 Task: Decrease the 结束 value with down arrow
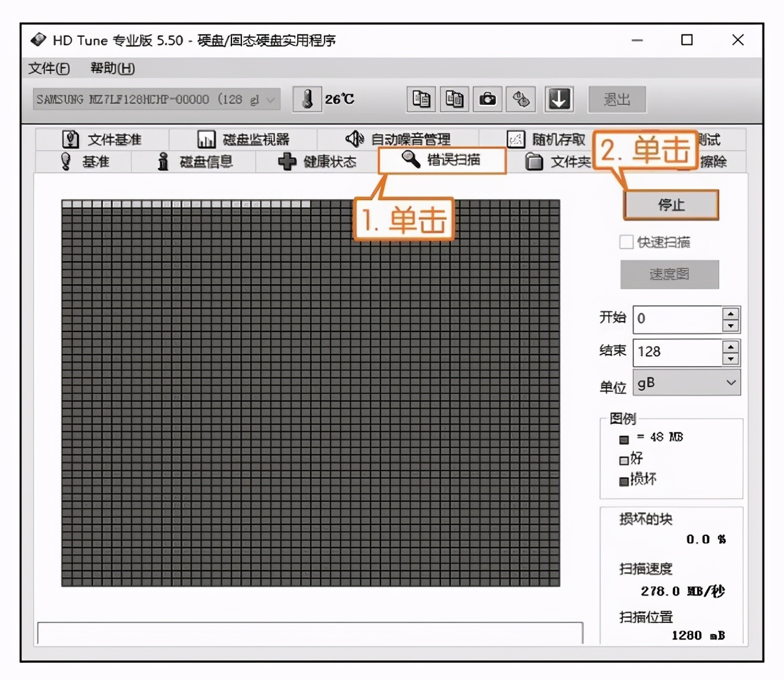click(731, 359)
